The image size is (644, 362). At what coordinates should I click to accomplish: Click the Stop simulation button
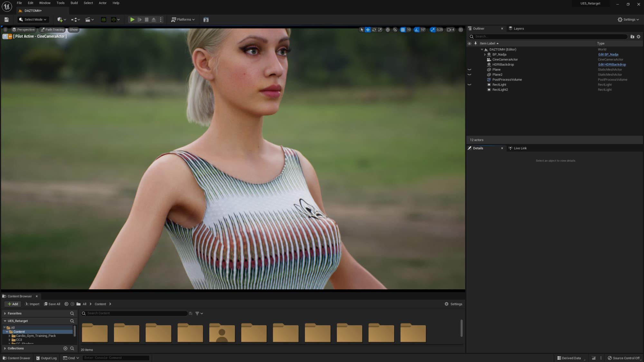147,20
